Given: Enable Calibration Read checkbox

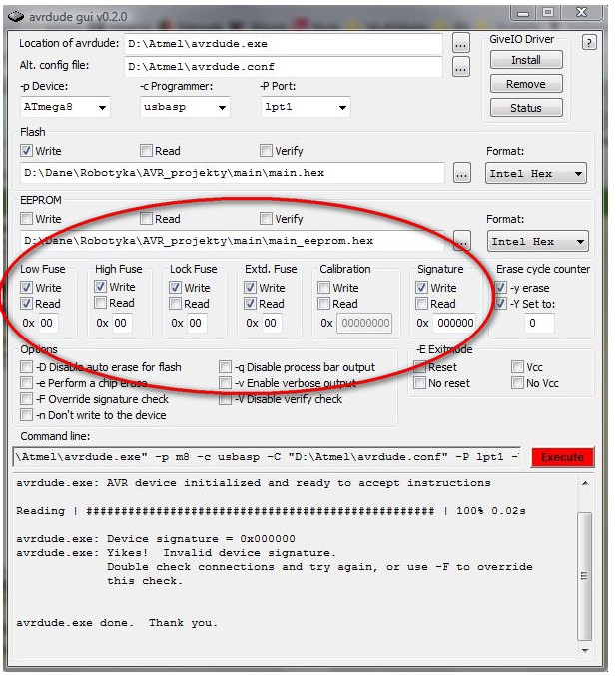Looking at the screenshot, I should pos(323,304).
